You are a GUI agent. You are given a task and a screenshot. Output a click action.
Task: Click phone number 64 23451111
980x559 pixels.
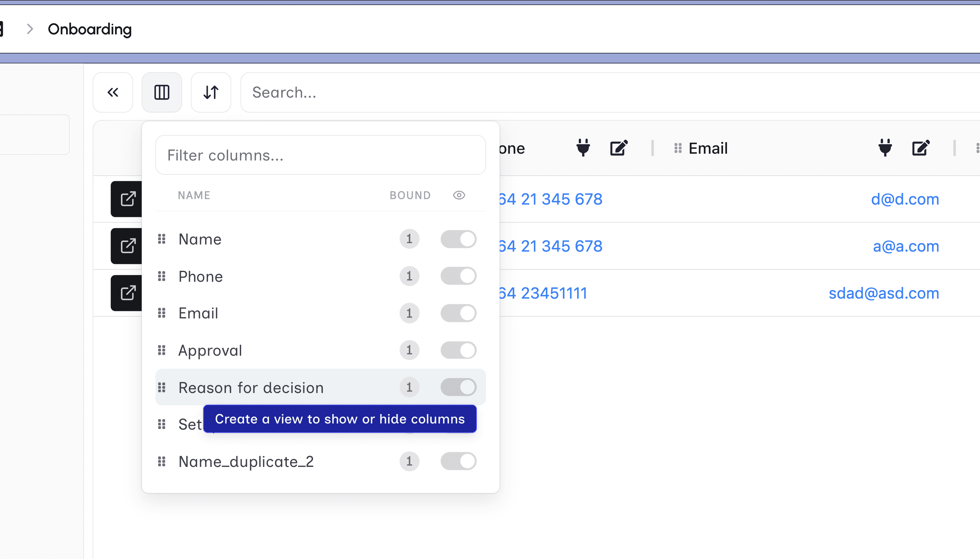[x=543, y=293]
